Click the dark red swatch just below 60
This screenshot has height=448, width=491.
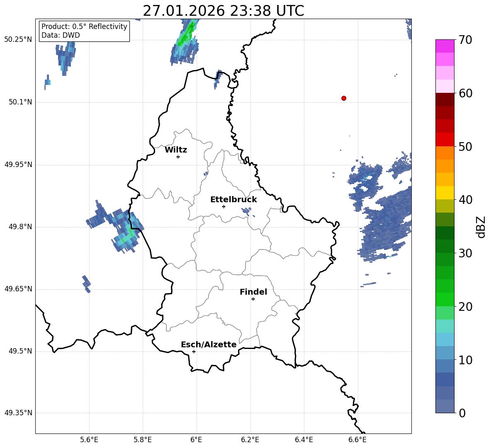click(445, 99)
